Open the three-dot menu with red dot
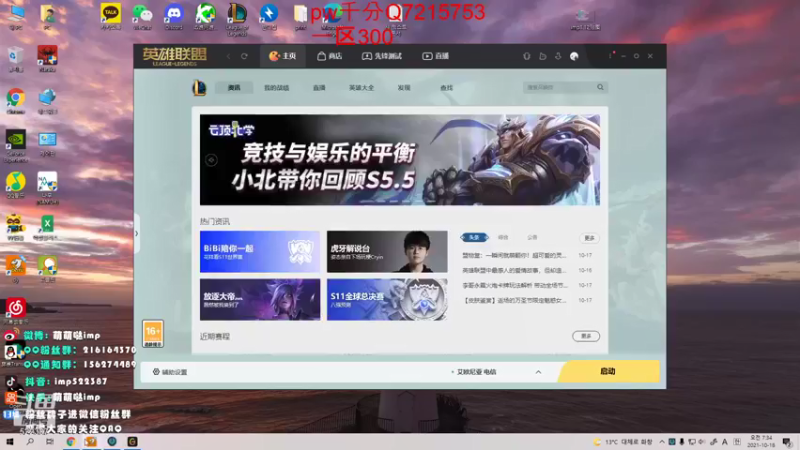 [x=610, y=56]
